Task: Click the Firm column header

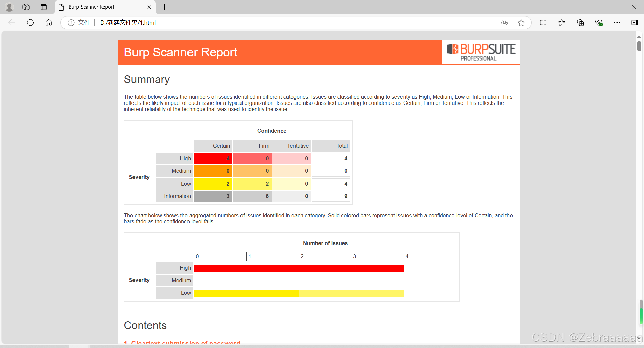Action: click(x=252, y=146)
